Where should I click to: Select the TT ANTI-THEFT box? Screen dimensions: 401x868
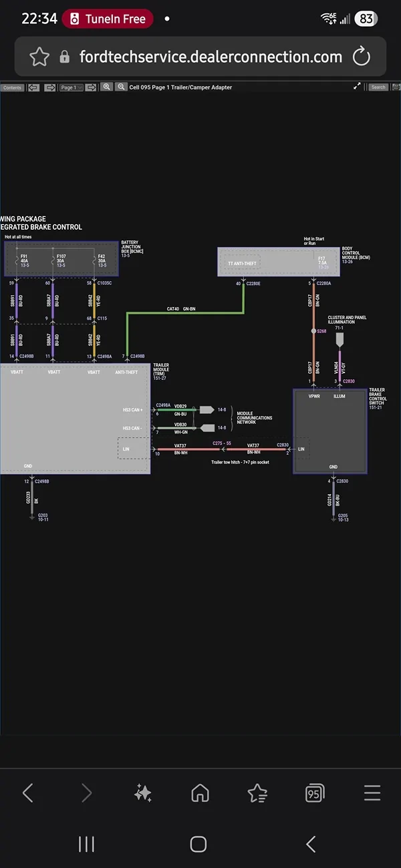[x=241, y=263]
